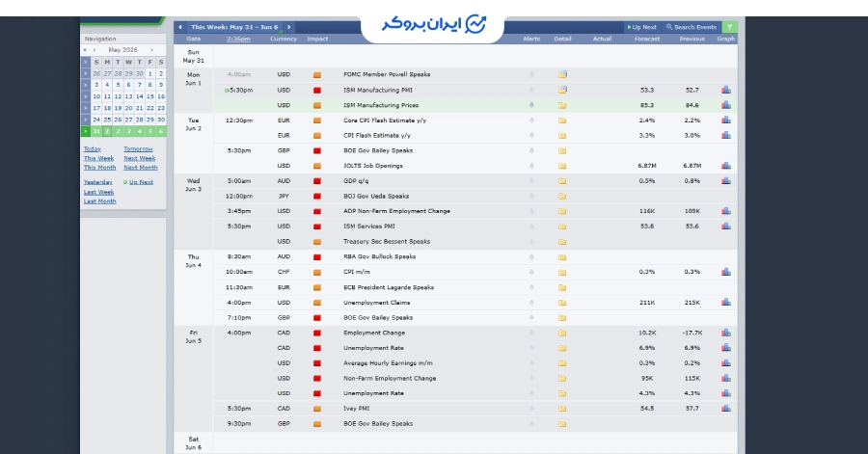Click the ADP Non-Farm Employment Change event name

(396, 211)
